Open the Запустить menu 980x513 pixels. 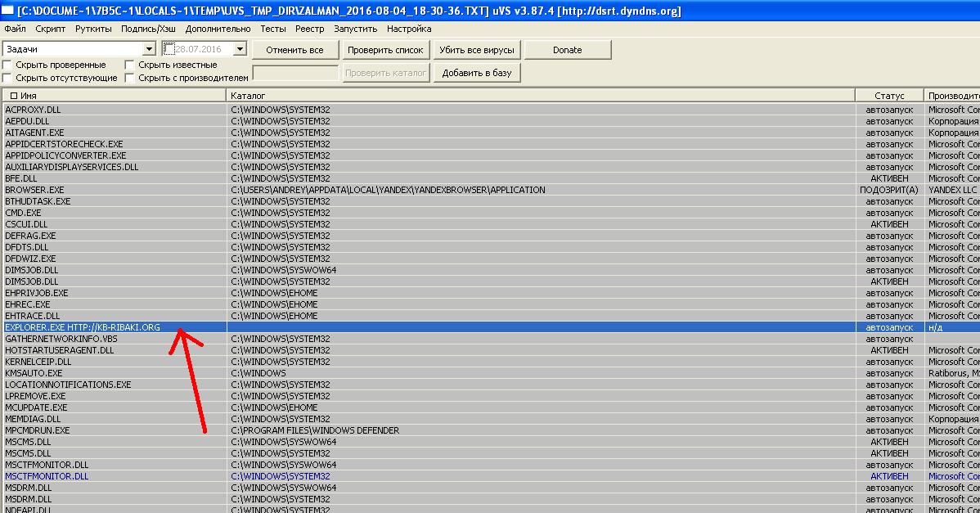pos(356,29)
